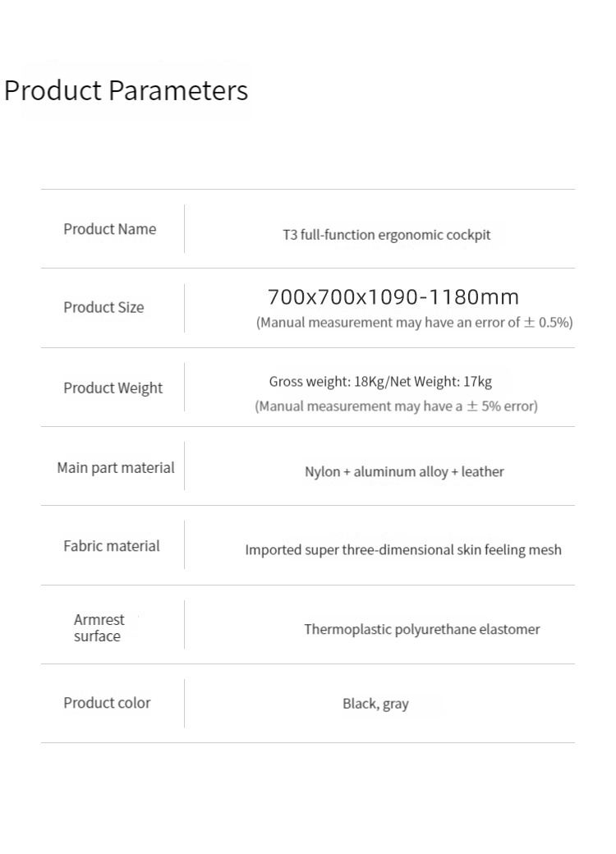Select the Product color label
This screenshot has height=854, width=616.
pyautogui.click(x=107, y=703)
